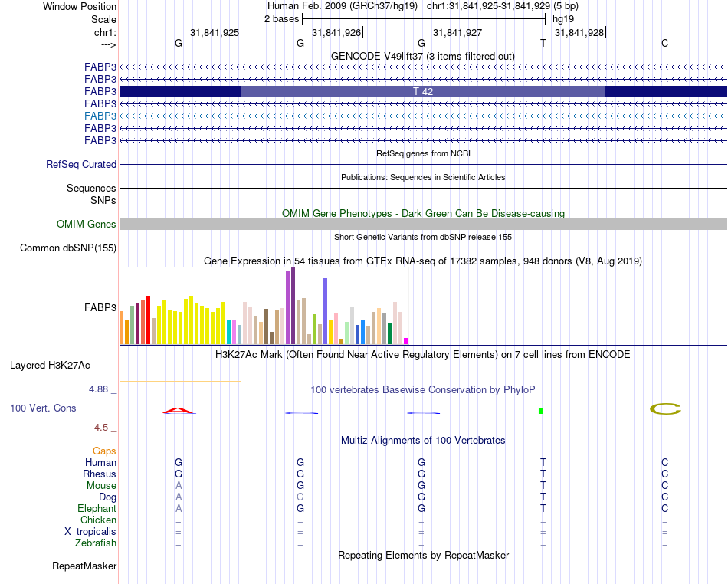Click the chr1:31,841,925-31,841,929 (5 bp) window position
This screenshot has width=728, height=584.
[x=503, y=6]
